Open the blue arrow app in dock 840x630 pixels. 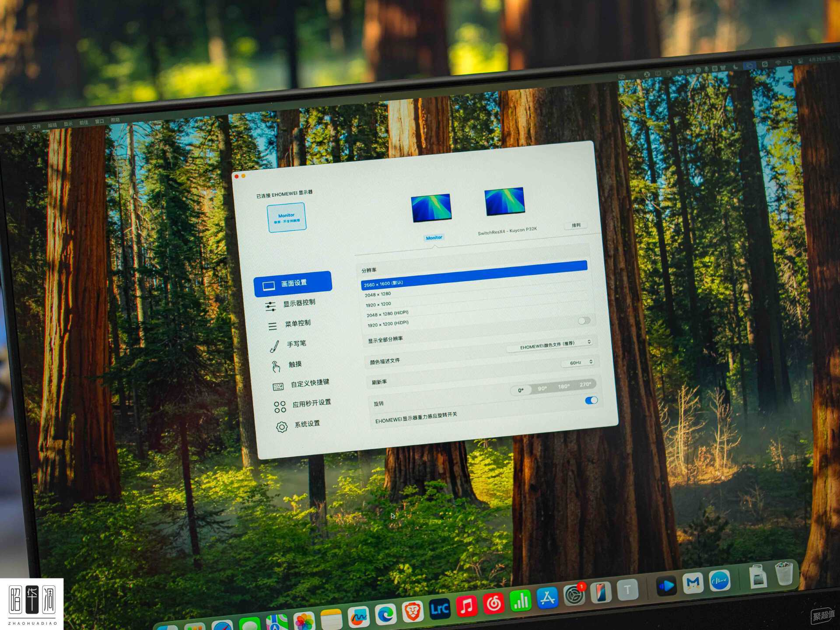666,586
